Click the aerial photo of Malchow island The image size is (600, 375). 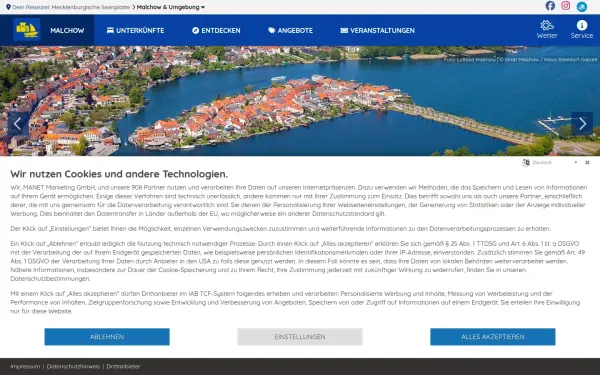click(300, 101)
